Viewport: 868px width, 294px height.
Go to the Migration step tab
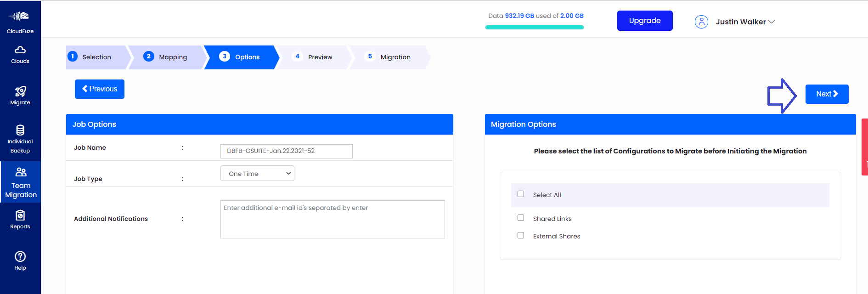(389, 57)
